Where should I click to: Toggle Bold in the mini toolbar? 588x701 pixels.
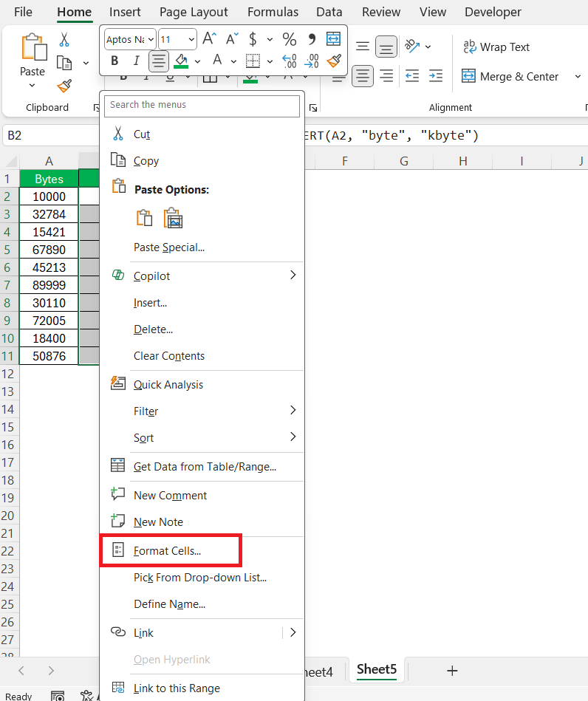click(114, 61)
